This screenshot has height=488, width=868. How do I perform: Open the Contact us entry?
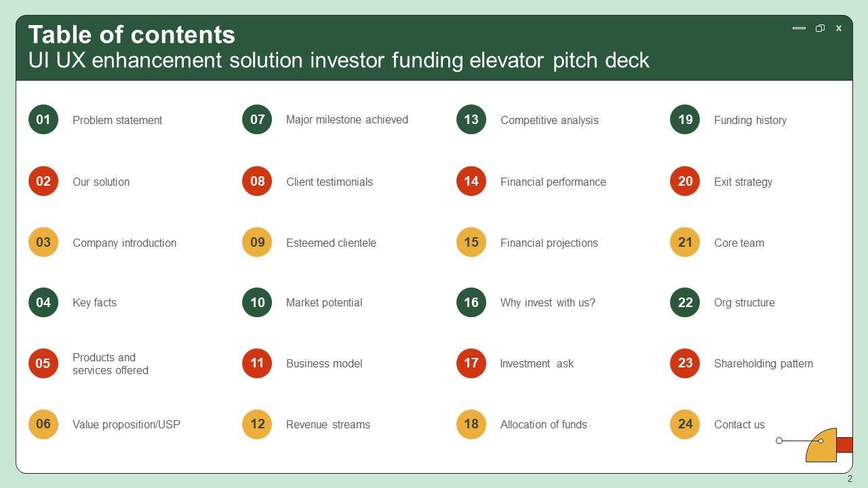coord(739,424)
